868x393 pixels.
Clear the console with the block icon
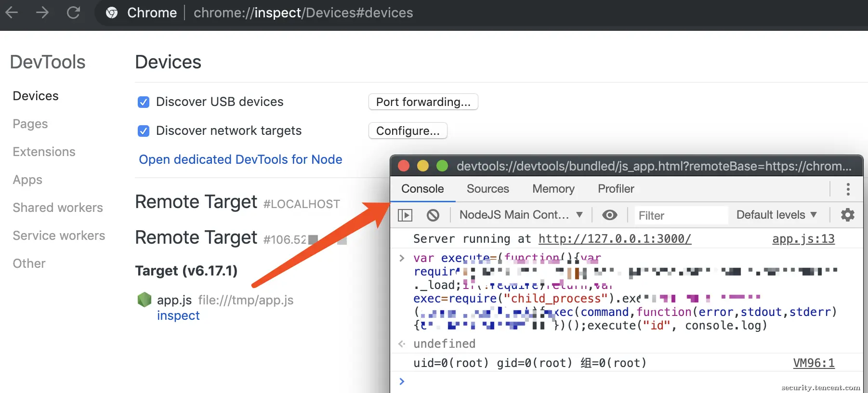click(433, 215)
